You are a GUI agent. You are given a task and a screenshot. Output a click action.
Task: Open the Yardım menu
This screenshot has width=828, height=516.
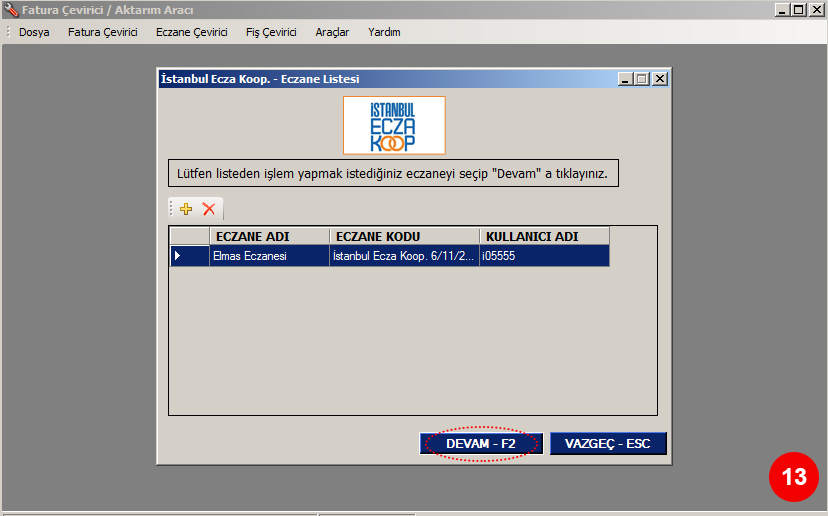click(x=384, y=32)
